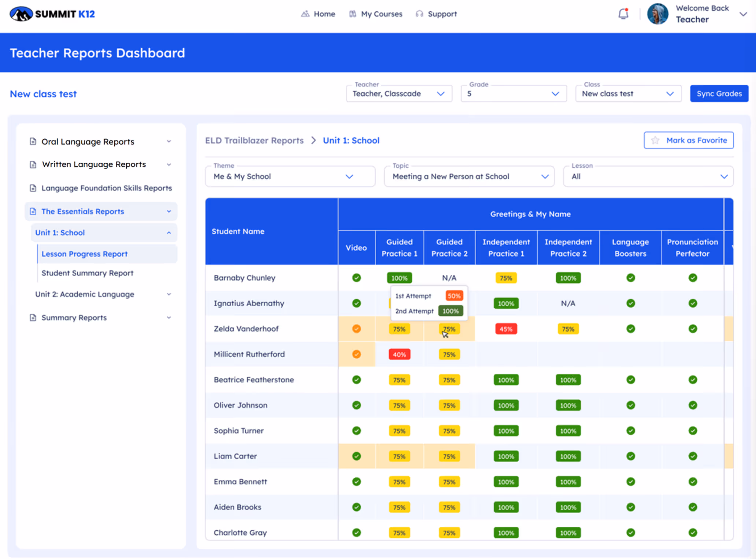Click the document icon beside Summary Reports
This screenshot has height=559, width=756.
(33, 318)
